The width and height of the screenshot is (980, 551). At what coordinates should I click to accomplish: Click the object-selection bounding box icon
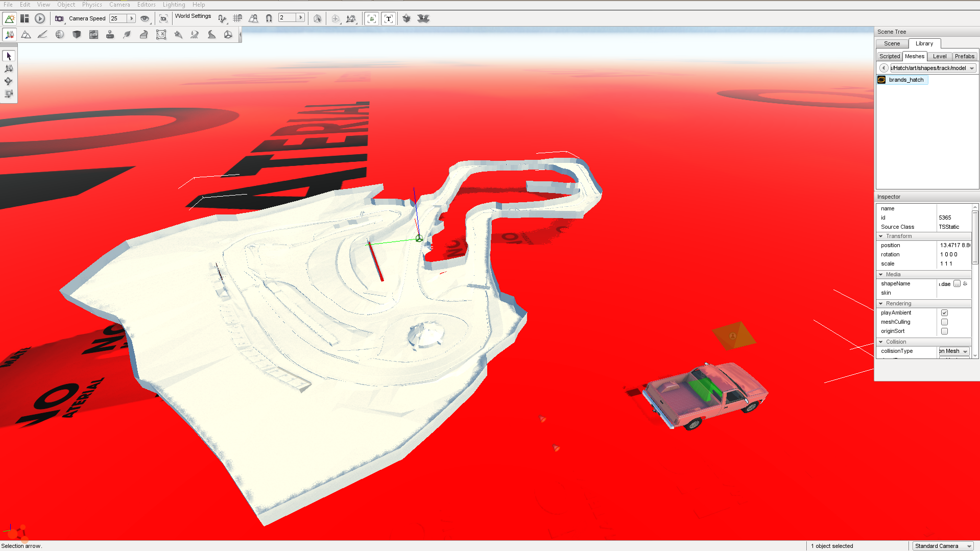(x=318, y=19)
